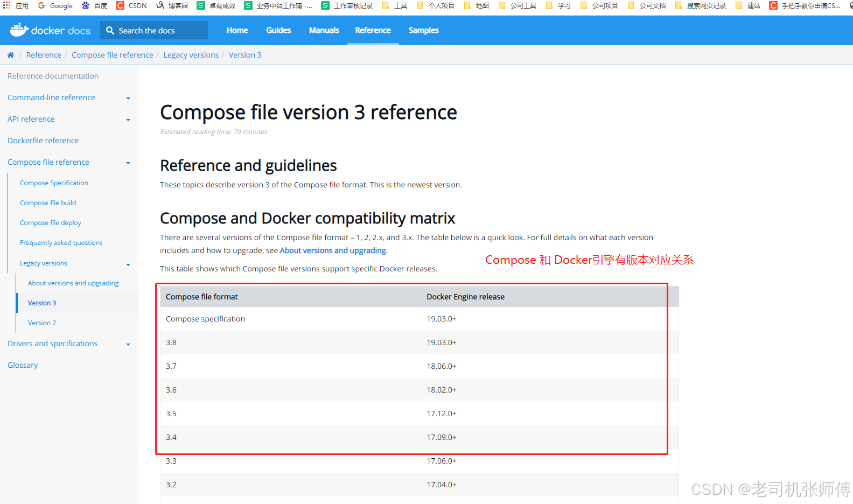Open sidebar item About versions and upgrading
The width and height of the screenshot is (853, 504).
(x=73, y=283)
